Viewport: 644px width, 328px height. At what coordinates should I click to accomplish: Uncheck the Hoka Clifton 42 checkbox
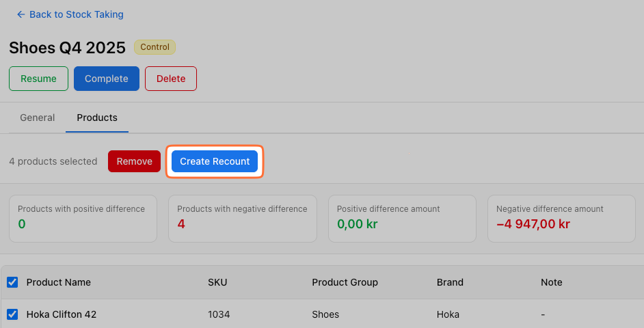[x=12, y=314]
